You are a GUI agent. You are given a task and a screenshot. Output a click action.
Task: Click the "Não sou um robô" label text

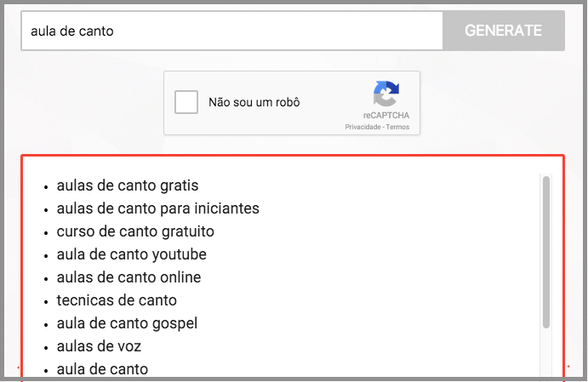point(254,102)
